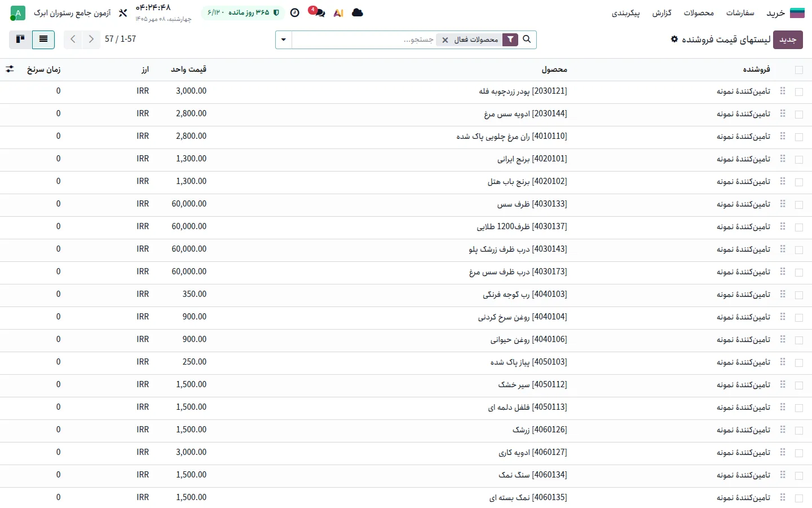
Task: Click the خرید app title
Action: [x=775, y=12]
